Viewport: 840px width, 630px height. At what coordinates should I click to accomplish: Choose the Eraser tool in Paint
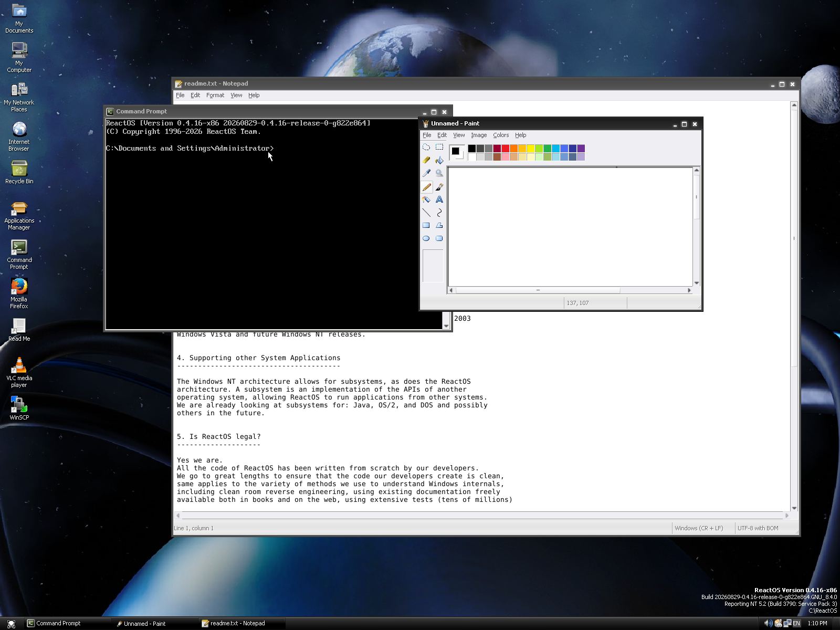point(426,160)
